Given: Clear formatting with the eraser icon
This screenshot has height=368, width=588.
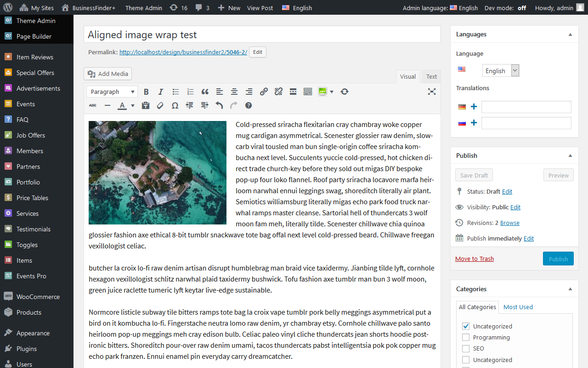Looking at the screenshot, I should coord(160,105).
